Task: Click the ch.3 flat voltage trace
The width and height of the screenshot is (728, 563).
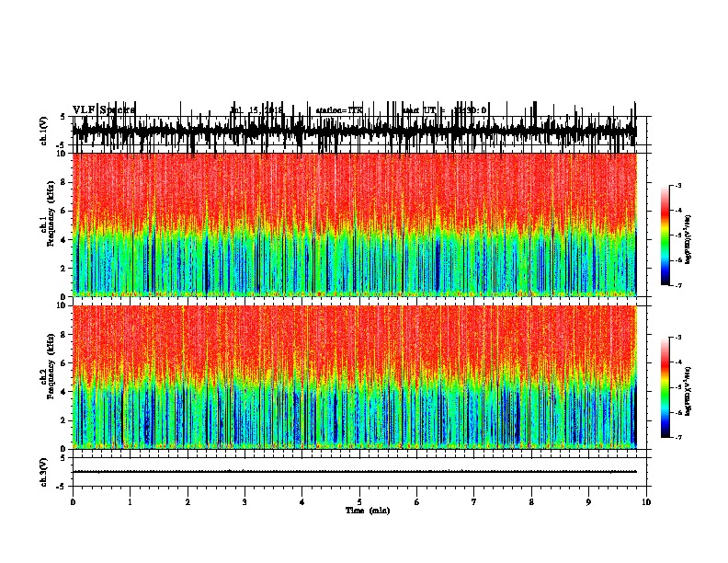Action: pyautogui.click(x=354, y=472)
